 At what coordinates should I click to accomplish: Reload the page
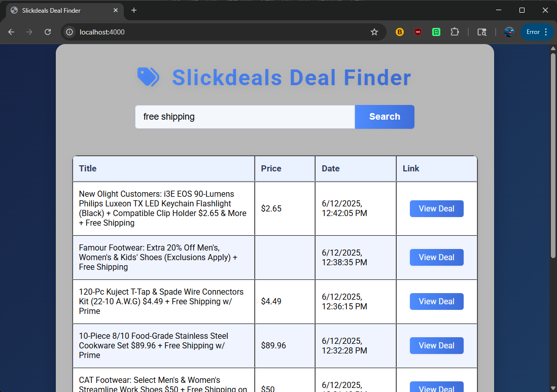click(48, 32)
